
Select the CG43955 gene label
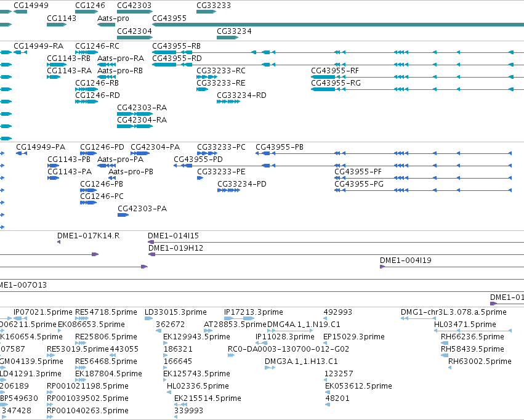(x=169, y=18)
